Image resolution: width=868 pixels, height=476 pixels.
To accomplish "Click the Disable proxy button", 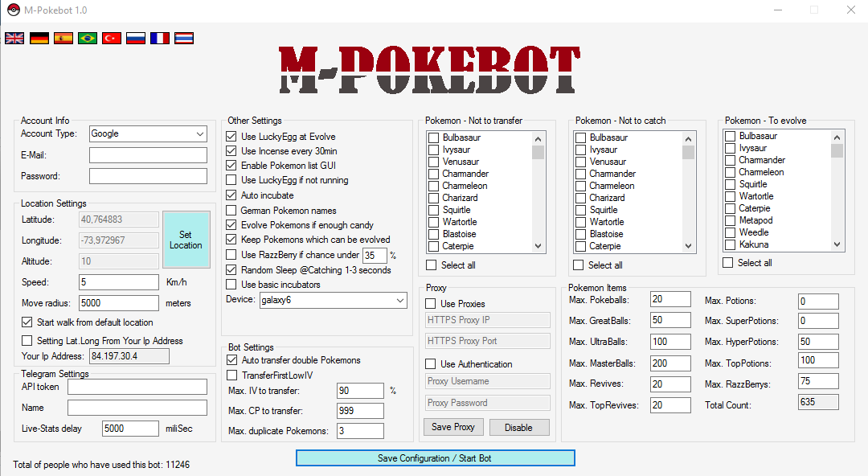I will (518, 427).
